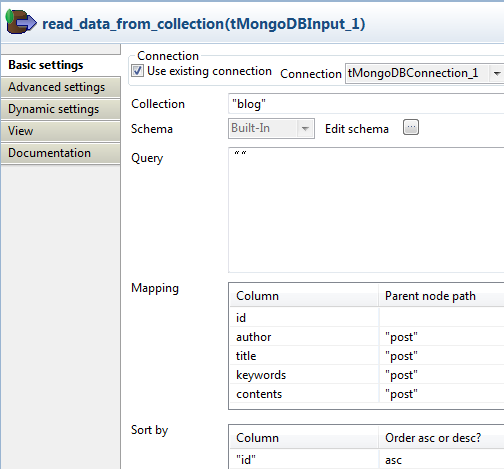Screen dimensions: 504x469
Task: Switch to Basic settings tab
Action: pyautogui.click(x=60, y=65)
